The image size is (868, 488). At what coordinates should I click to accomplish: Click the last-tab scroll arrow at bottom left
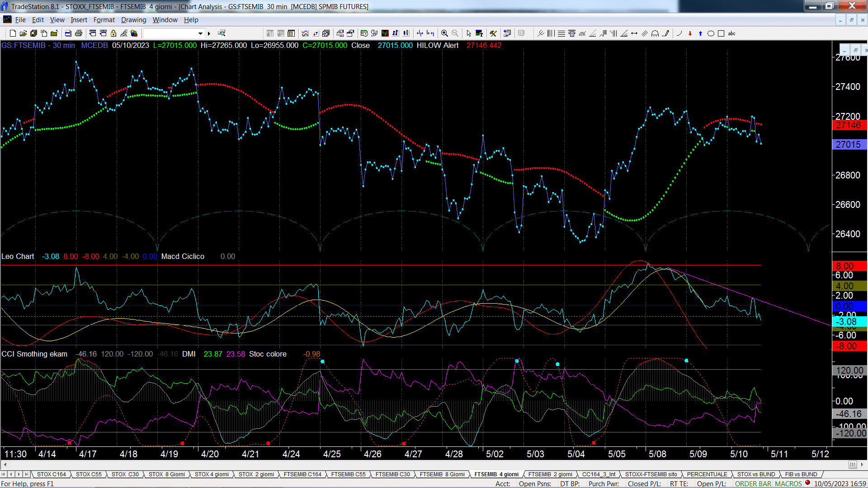[x=27, y=474]
